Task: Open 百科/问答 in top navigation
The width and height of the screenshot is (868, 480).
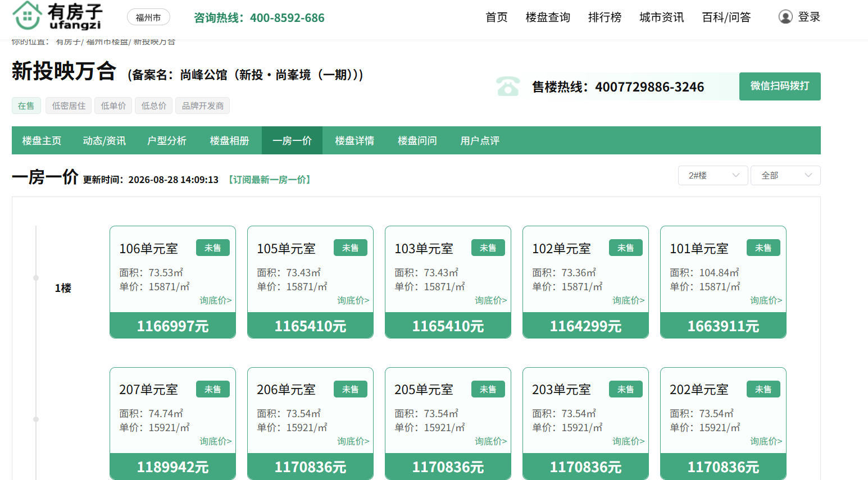Action: click(726, 17)
